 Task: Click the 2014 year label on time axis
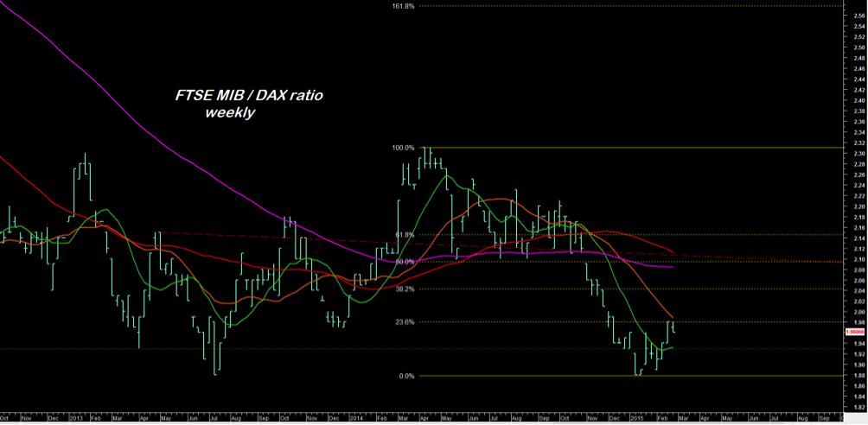[x=357, y=418]
